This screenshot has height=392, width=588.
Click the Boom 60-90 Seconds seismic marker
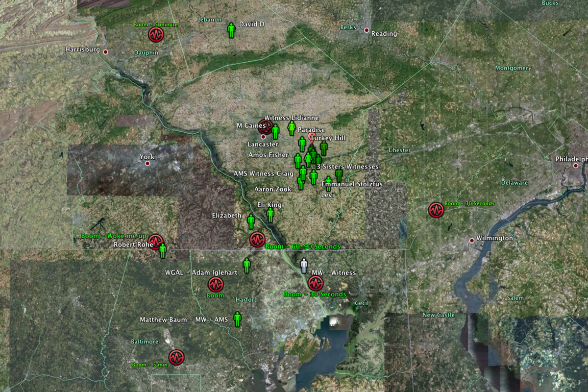[257, 240]
